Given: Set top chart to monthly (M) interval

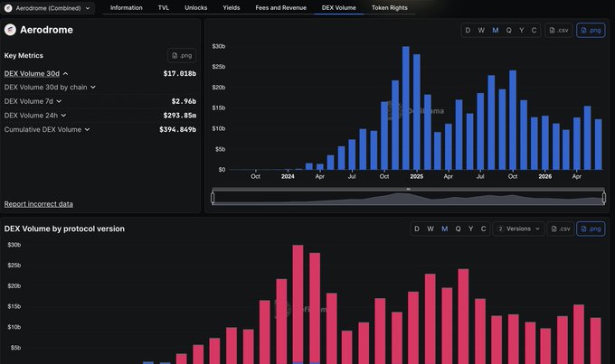Looking at the screenshot, I should 496,30.
